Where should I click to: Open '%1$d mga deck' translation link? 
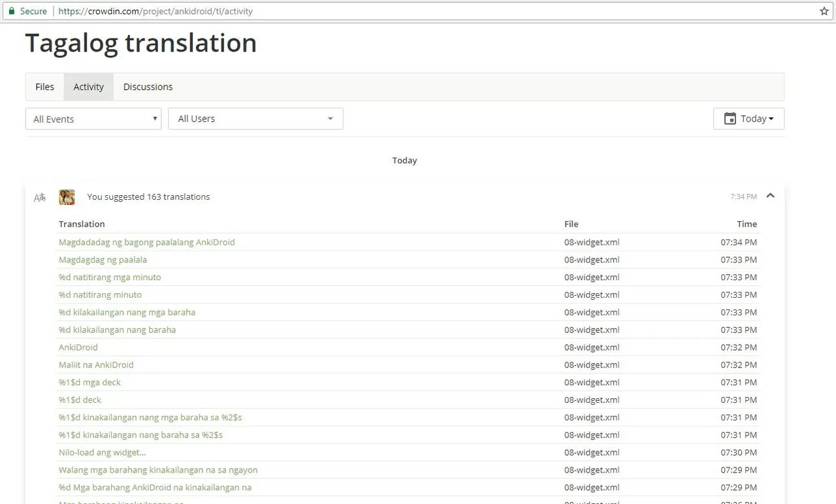tap(89, 383)
